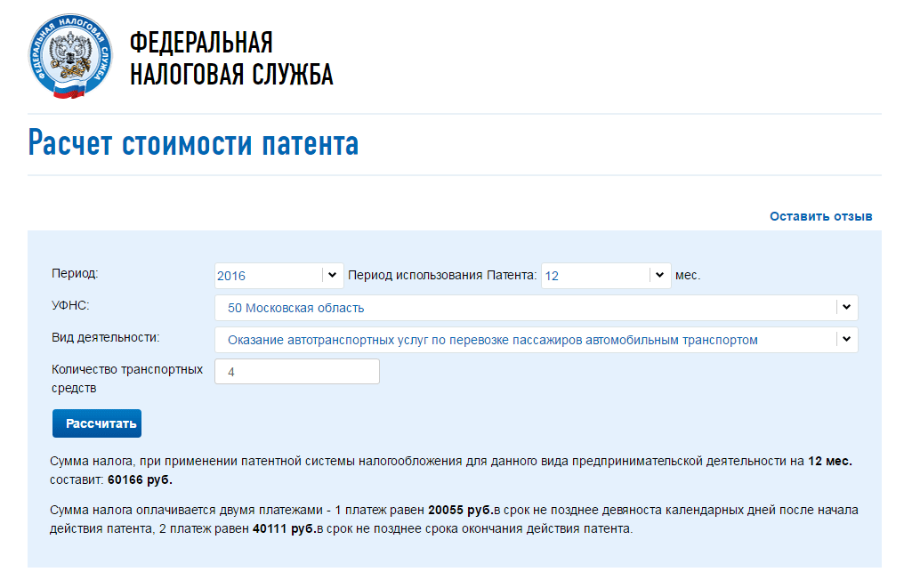This screenshot has width=904, height=588.
Task: Click the ФЕДЕРАЛЬНАЯ НАЛОГОВАЯ СЛУЖБА header title
Action: click(231, 58)
